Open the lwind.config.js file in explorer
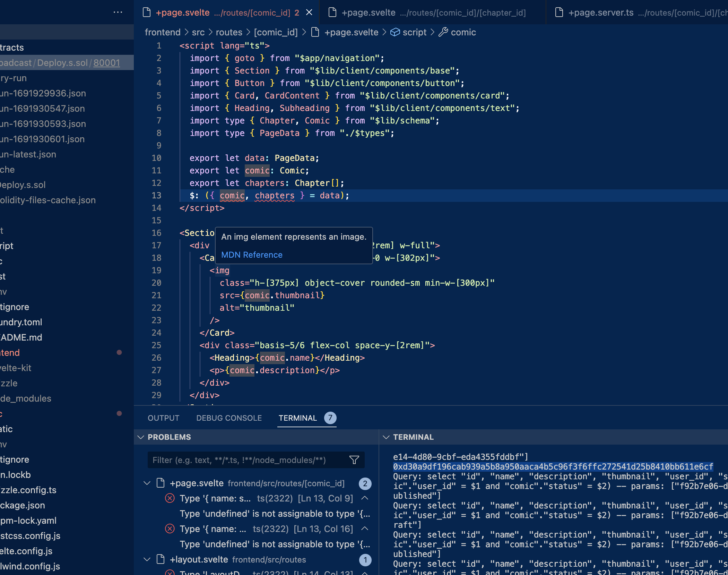The width and height of the screenshot is (728, 575). [30, 566]
